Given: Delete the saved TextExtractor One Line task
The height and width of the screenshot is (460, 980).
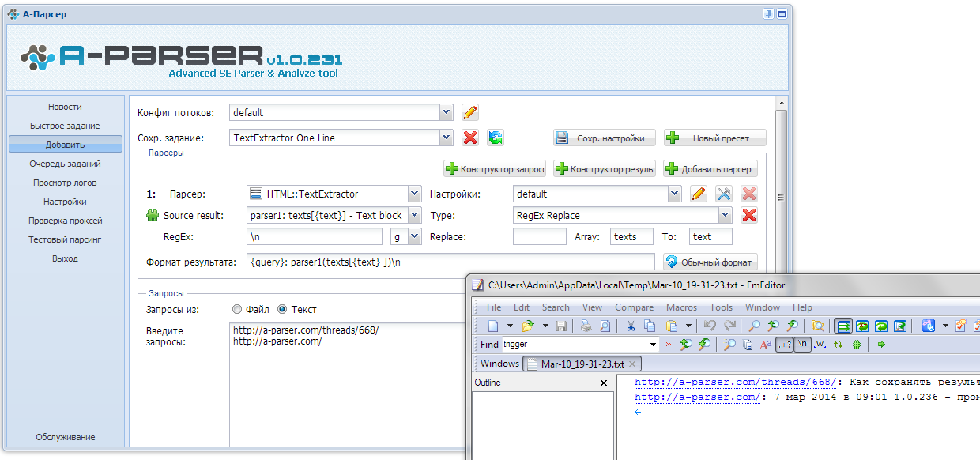Looking at the screenshot, I should coord(470,138).
